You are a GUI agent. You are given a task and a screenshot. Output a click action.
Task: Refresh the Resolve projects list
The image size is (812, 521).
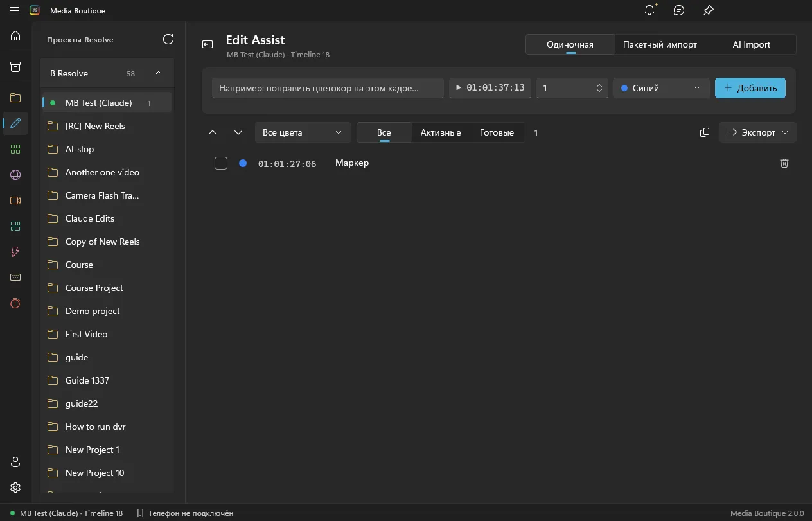[168, 39]
